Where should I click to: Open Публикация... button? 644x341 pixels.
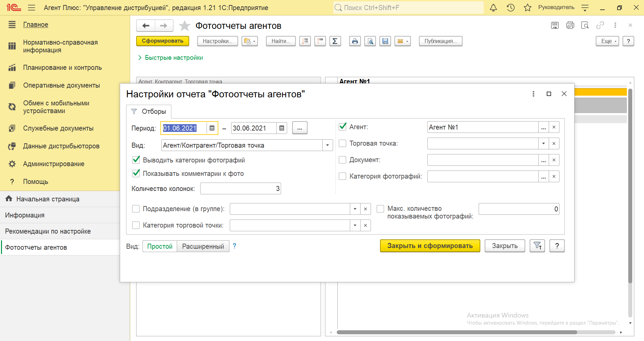point(440,41)
